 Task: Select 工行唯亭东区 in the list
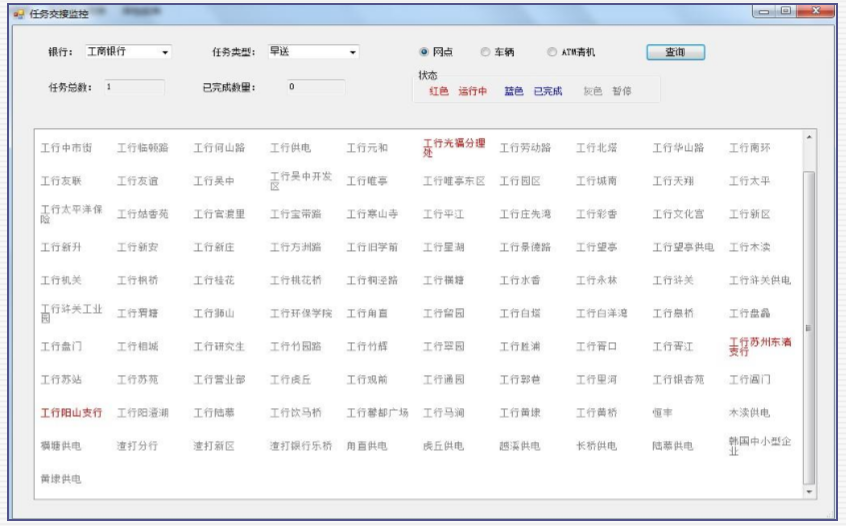[x=454, y=181]
